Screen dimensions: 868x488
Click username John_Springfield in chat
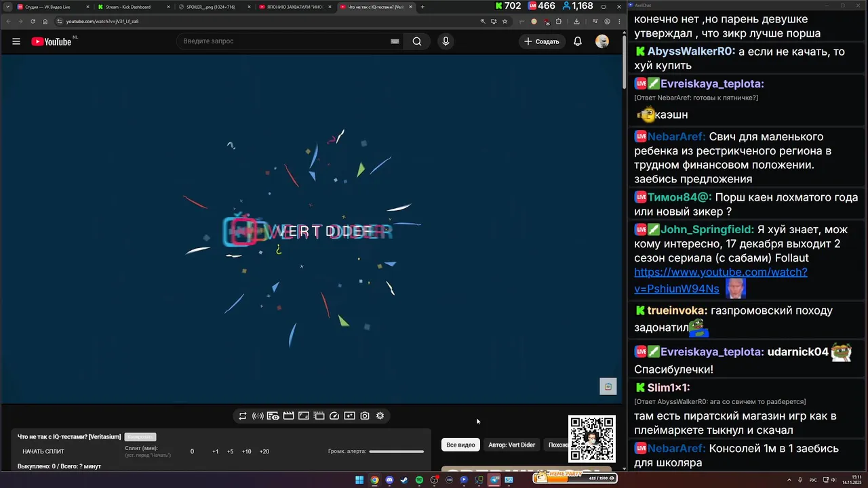(707, 230)
